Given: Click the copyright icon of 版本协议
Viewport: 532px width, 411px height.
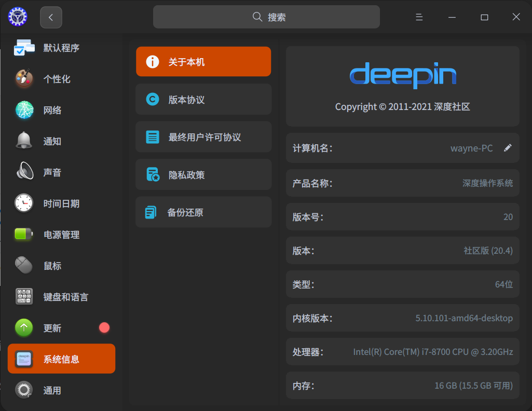Looking at the screenshot, I should 153,99.
